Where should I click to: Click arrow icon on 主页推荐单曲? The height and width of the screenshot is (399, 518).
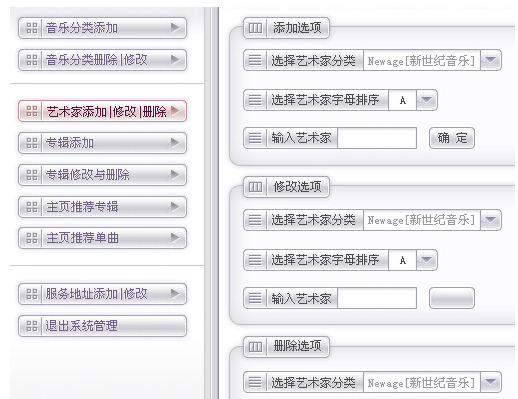[175, 237]
